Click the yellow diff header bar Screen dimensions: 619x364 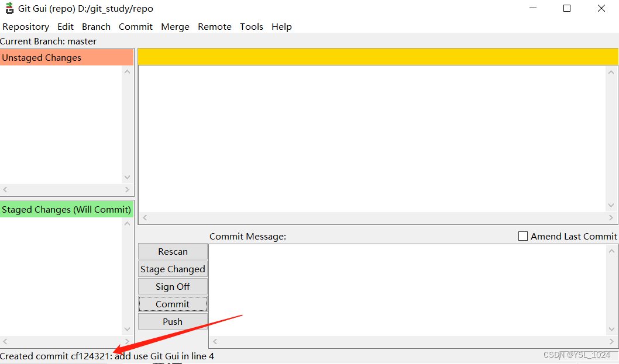pos(378,57)
